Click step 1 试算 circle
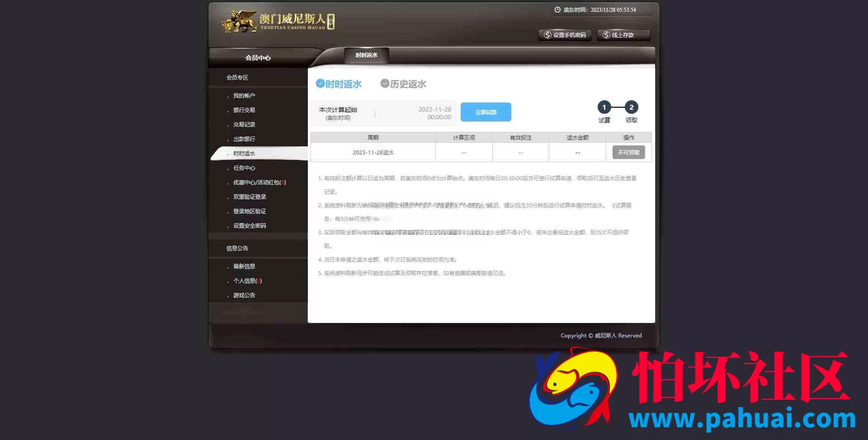Screen dimensions: 868x440 tap(604, 108)
